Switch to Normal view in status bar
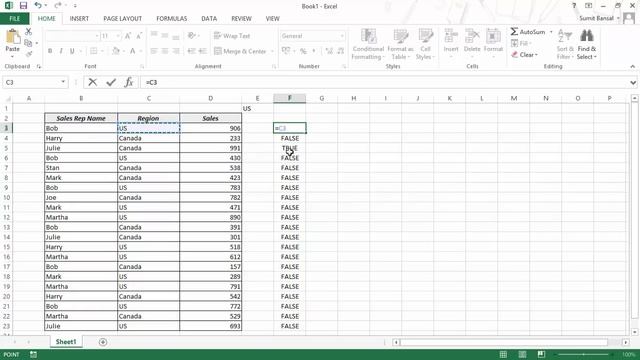The height and width of the screenshot is (360, 640). (x=503, y=354)
